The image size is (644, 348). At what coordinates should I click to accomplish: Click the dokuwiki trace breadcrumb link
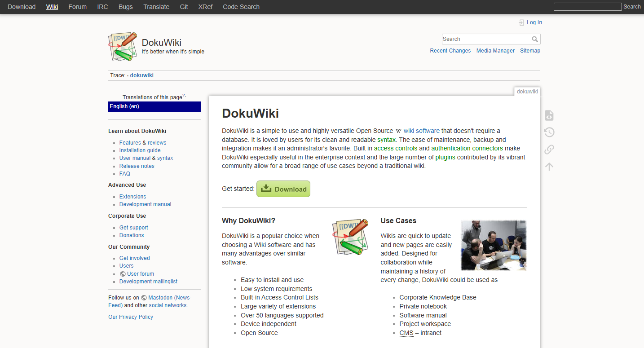click(x=142, y=75)
